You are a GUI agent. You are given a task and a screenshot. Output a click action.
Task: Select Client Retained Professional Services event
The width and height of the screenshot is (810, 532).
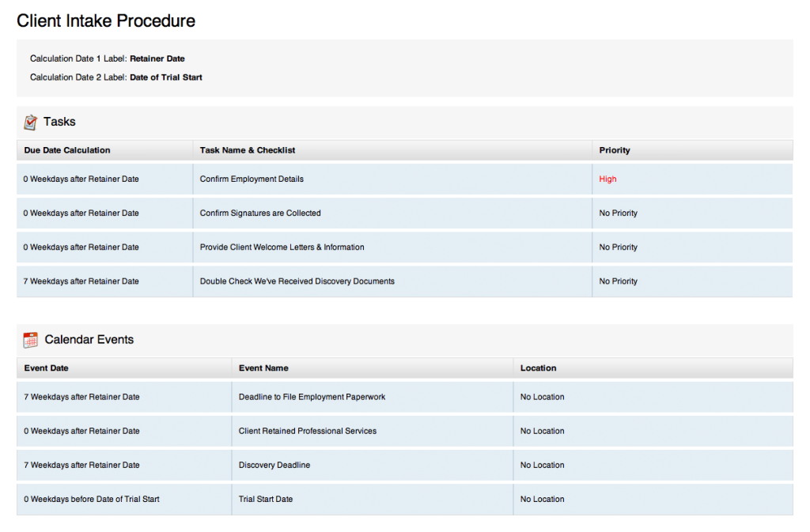click(308, 431)
